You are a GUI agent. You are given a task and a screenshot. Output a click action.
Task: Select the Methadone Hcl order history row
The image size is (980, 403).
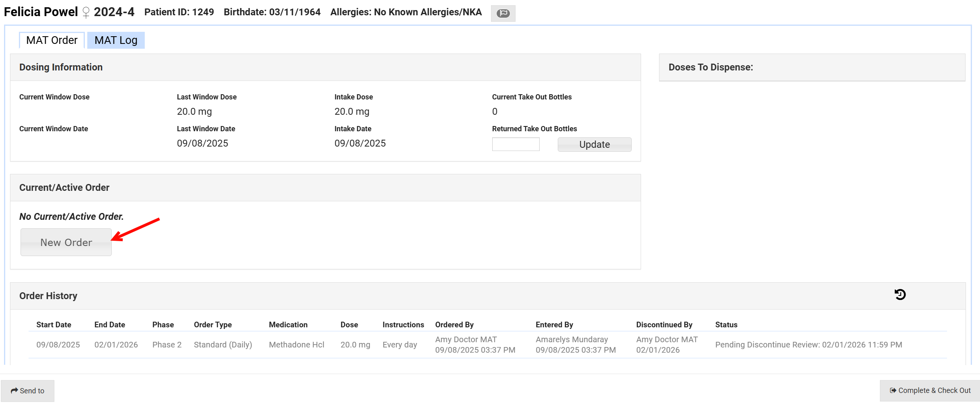296,345
